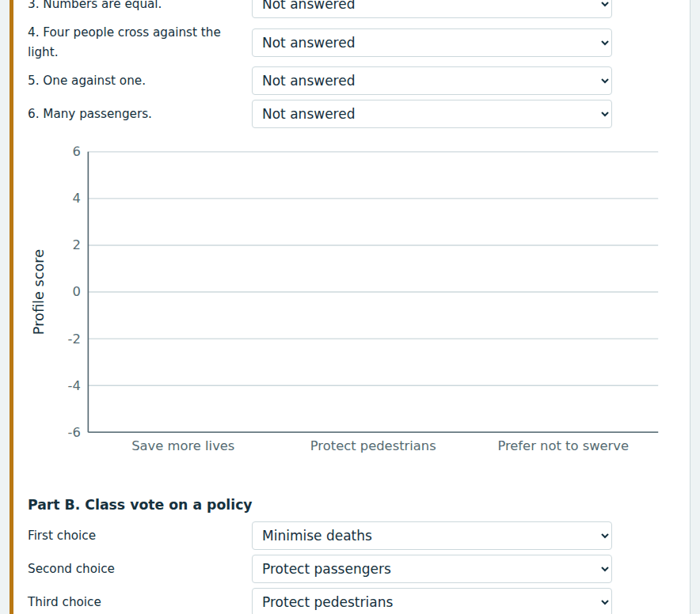Image resolution: width=700 pixels, height=614 pixels.
Task: Click the "6. Many passengers." question label
Action: (89, 114)
